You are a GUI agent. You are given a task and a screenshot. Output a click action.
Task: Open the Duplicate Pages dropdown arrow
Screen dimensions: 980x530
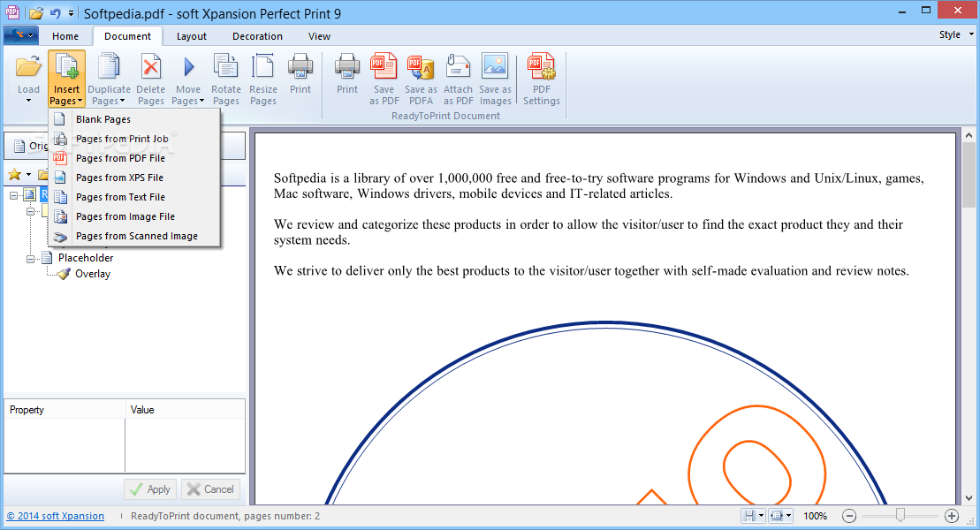coord(123,101)
